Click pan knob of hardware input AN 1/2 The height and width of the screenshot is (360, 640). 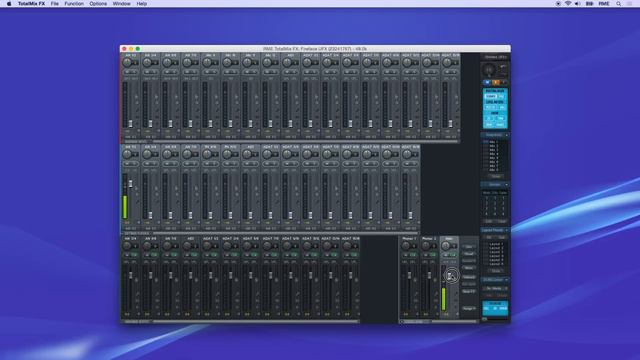[x=127, y=62]
